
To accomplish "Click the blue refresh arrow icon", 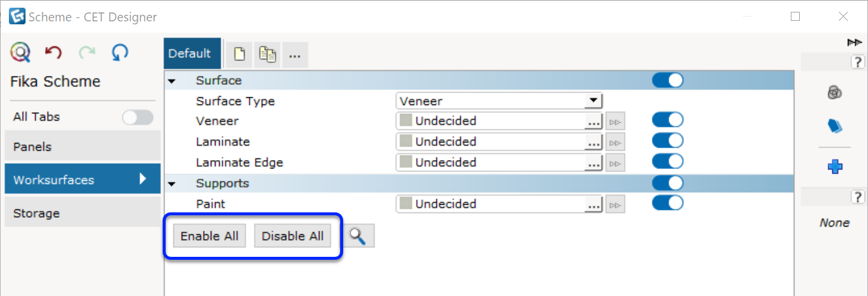I will coord(120,53).
